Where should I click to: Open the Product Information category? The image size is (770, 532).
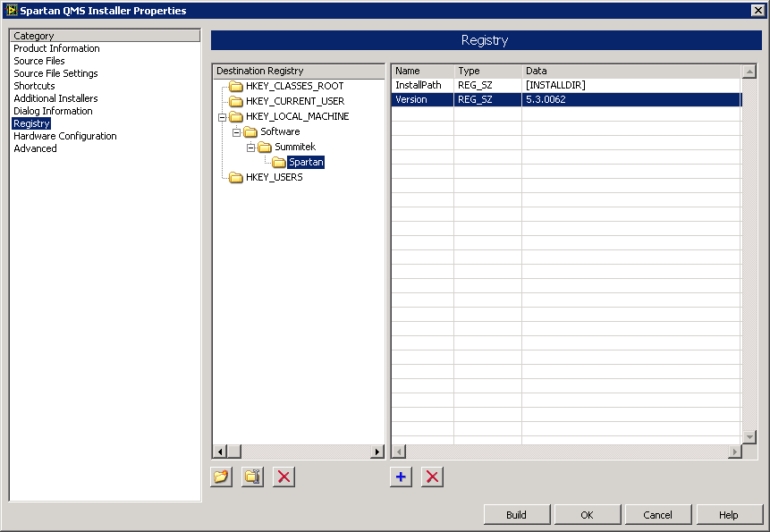[56, 48]
